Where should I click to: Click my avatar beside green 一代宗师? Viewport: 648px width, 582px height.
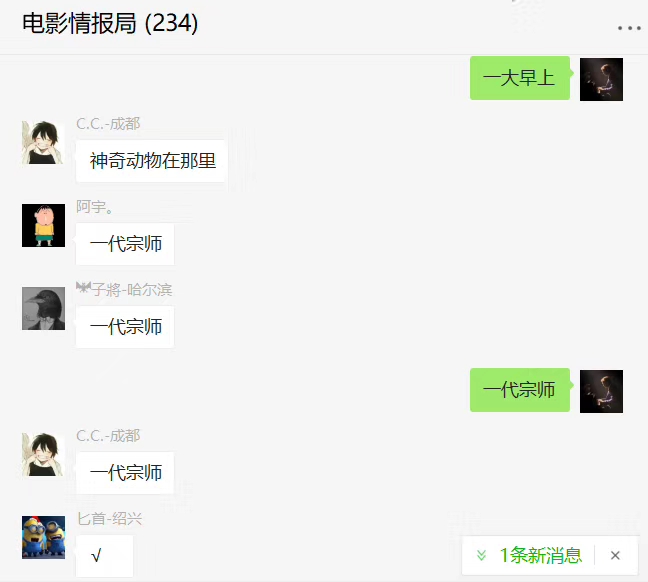601,391
